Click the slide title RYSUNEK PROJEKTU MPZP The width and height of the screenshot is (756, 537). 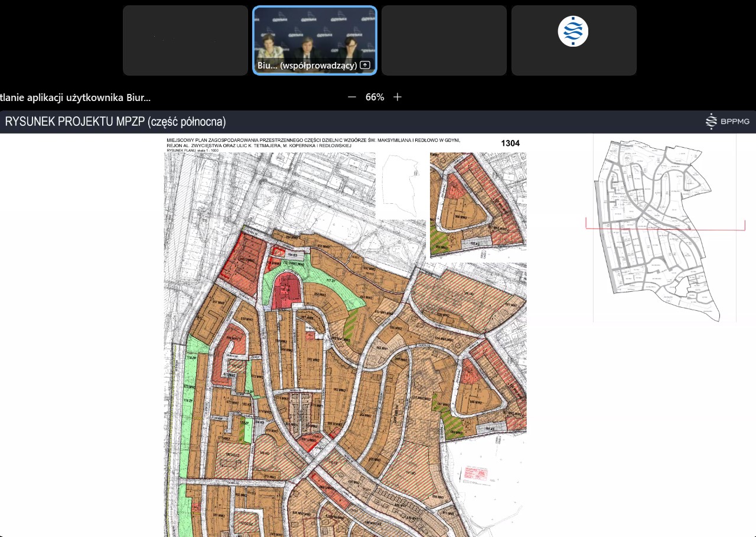(116, 122)
